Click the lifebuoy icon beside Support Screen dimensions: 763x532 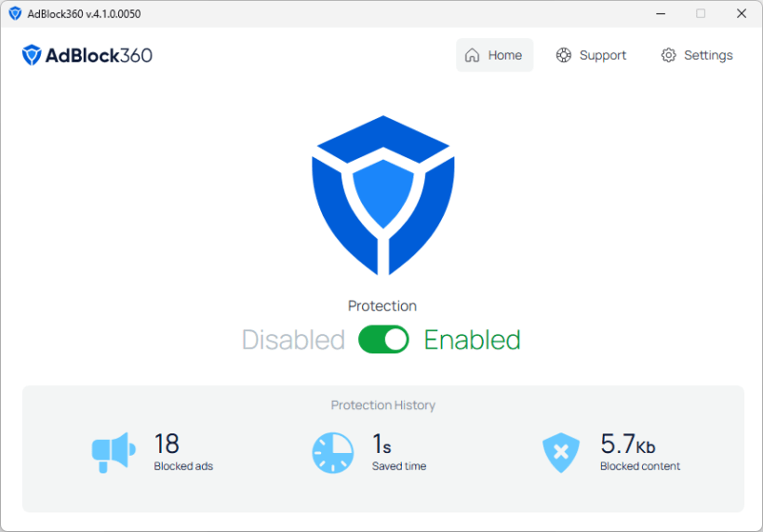coord(564,55)
